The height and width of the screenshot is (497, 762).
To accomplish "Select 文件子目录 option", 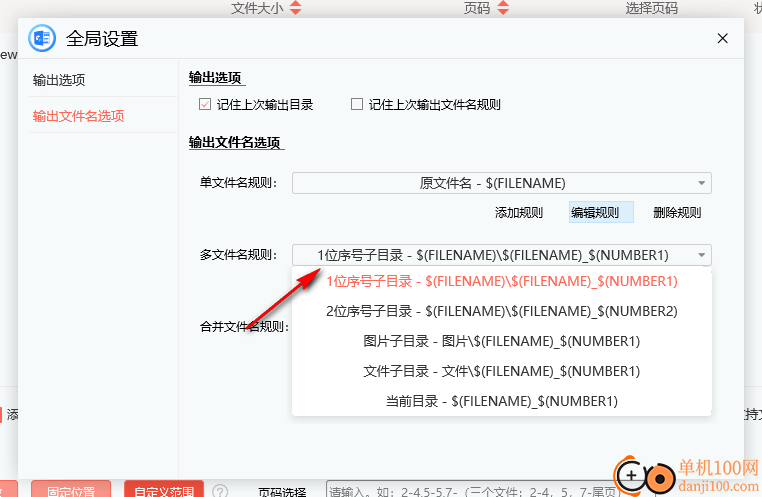I will pyautogui.click(x=502, y=372).
